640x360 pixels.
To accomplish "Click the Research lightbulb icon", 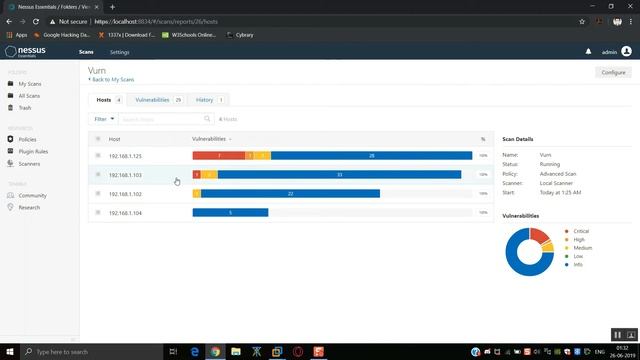I will (11, 207).
